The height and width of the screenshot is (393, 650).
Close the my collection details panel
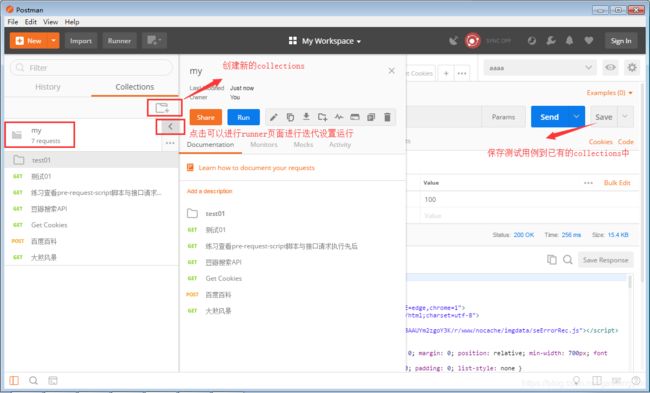[x=391, y=71]
